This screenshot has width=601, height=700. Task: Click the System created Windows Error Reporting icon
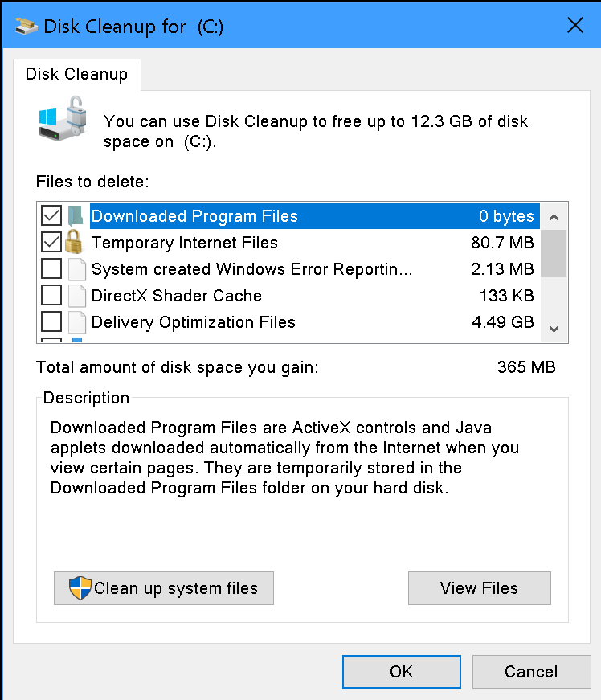coord(78,268)
